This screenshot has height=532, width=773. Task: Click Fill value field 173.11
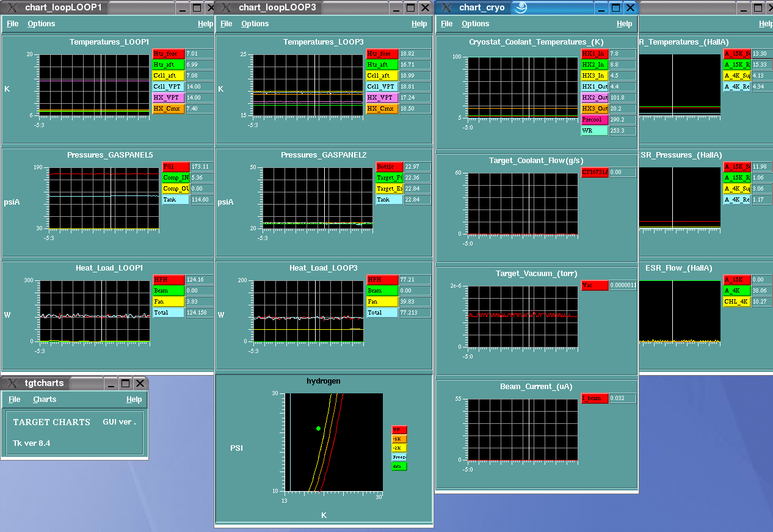pyautogui.click(x=203, y=167)
